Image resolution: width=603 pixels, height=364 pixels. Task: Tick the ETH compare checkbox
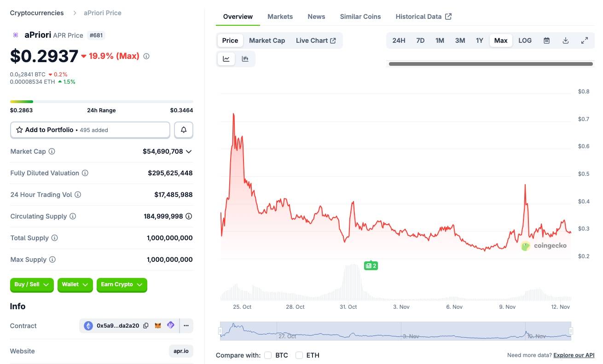coord(299,355)
